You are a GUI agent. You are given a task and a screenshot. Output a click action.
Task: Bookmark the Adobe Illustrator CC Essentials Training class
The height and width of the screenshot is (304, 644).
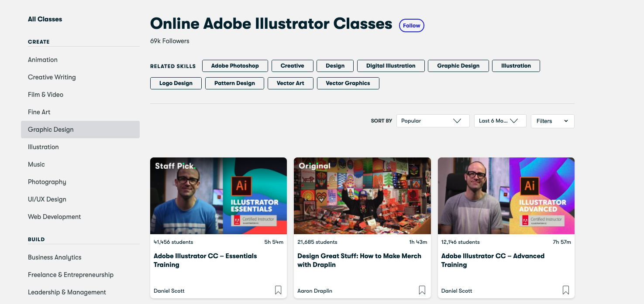tap(278, 290)
